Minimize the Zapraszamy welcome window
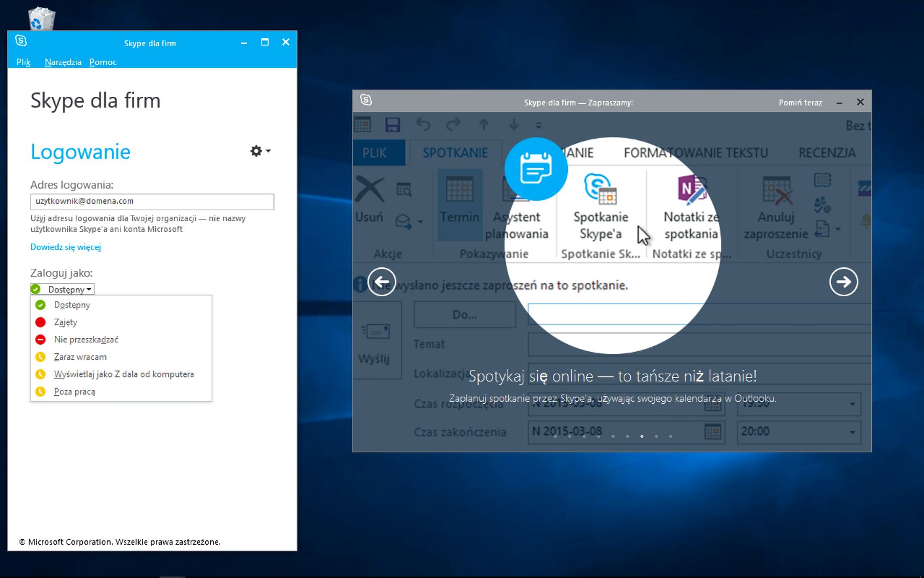Screen dimensions: 924x578 tap(839, 103)
